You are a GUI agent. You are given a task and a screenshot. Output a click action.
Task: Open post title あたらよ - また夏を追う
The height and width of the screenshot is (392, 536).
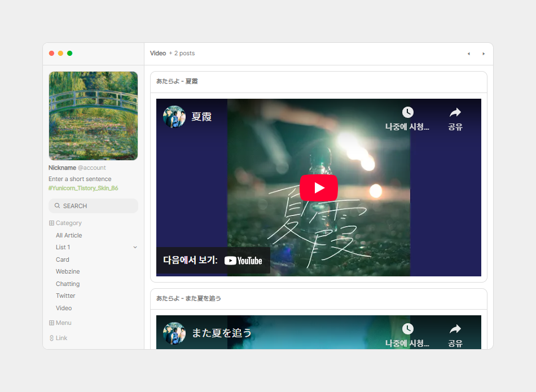(x=188, y=298)
